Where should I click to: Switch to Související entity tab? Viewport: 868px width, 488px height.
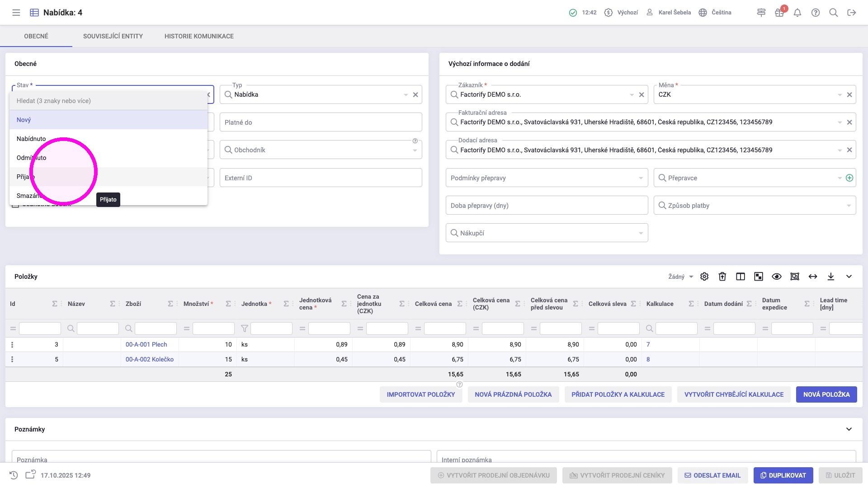tap(113, 36)
